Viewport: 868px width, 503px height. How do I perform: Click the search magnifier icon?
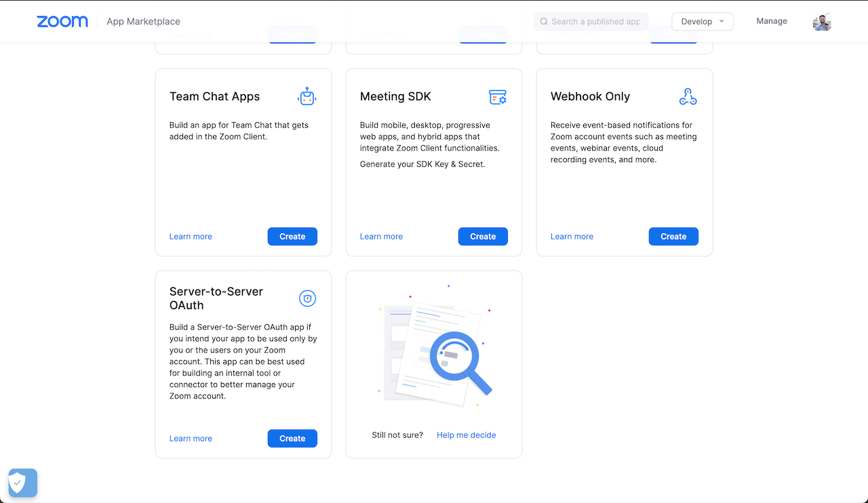[x=544, y=22]
